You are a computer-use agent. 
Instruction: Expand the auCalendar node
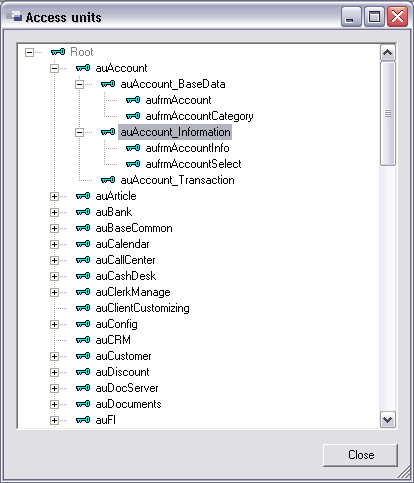point(54,244)
